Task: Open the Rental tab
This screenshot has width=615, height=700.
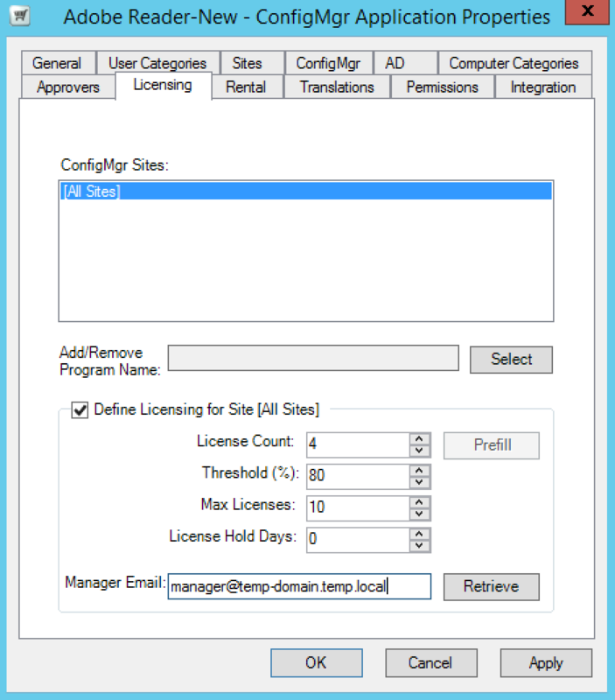Action: click(x=246, y=87)
